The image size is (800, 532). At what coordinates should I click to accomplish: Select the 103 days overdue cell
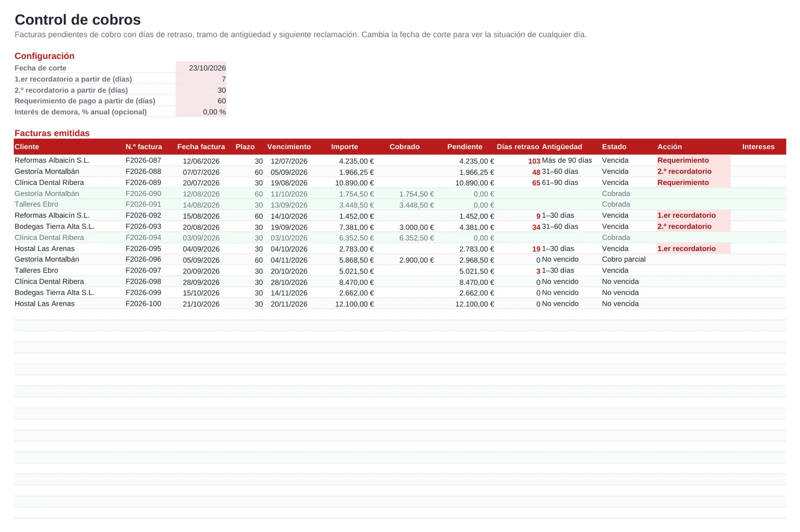pos(534,161)
